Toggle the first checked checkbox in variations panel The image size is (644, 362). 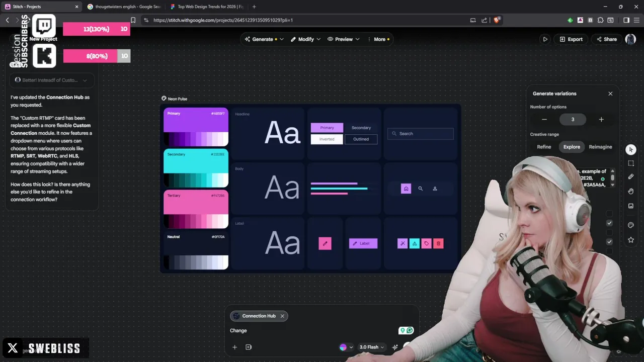(x=609, y=223)
